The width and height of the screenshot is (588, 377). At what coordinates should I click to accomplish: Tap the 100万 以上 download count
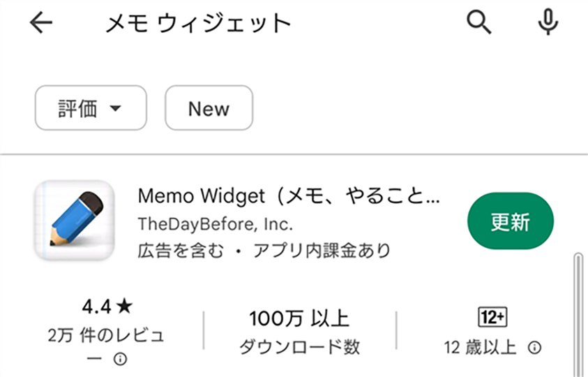(299, 318)
